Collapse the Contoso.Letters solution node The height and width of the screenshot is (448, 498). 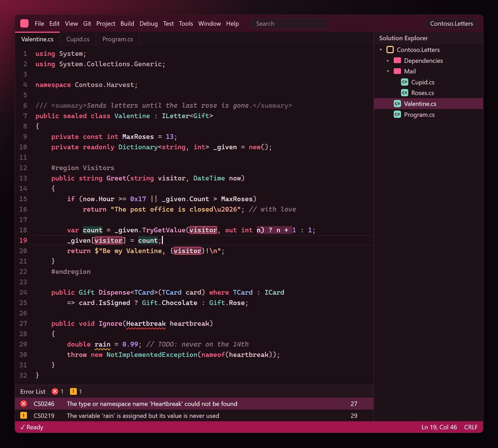pyautogui.click(x=381, y=50)
